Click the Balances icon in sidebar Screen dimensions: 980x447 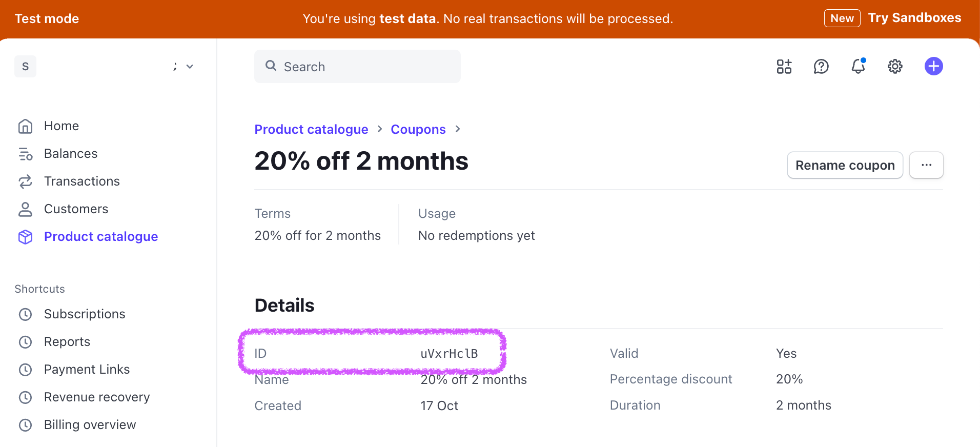(25, 154)
